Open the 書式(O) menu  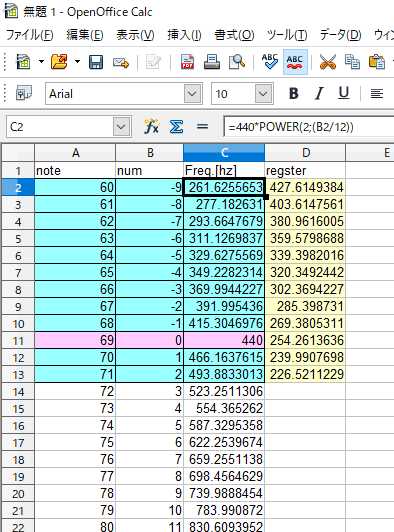[x=234, y=35]
